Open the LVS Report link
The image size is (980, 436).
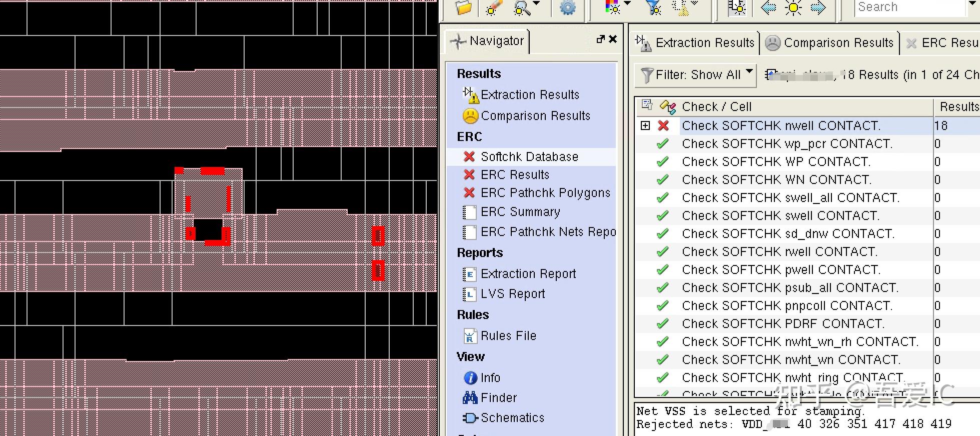click(513, 294)
